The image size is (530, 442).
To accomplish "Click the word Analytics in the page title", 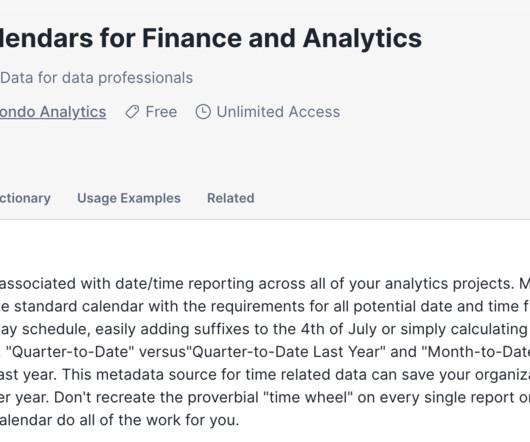I will (362, 39).
